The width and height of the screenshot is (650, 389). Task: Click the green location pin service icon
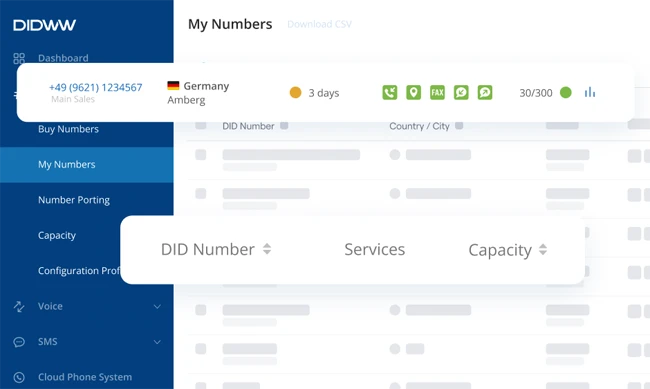click(x=413, y=92)
